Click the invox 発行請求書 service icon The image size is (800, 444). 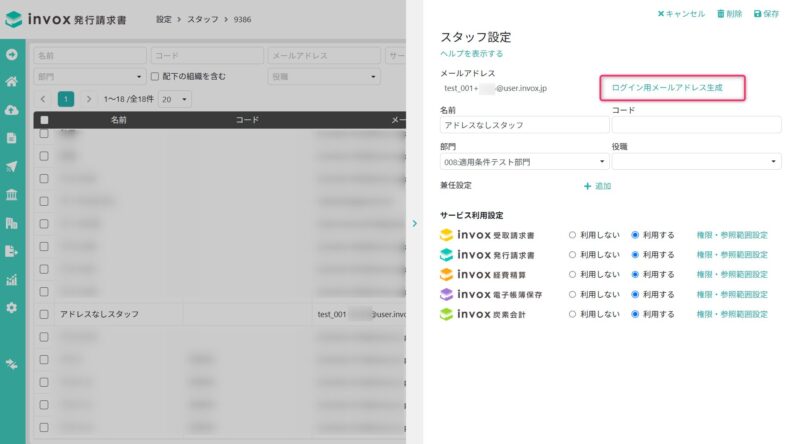446,255
